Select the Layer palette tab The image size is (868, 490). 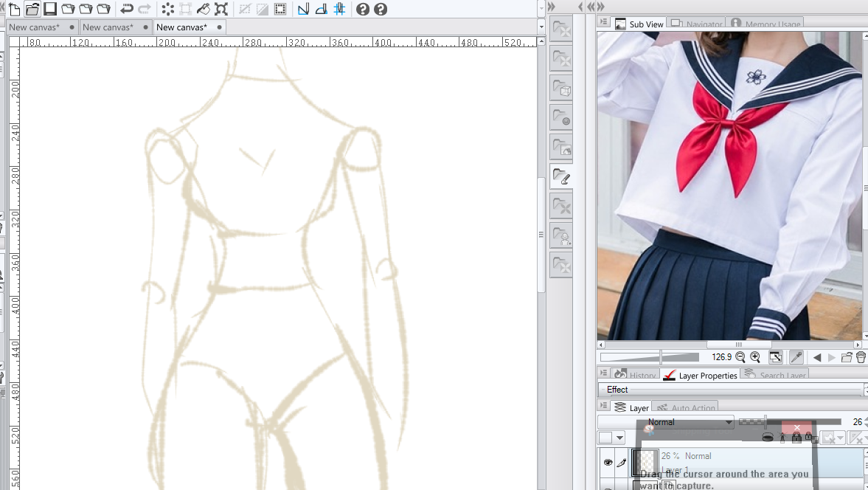(x=631, y=407)
